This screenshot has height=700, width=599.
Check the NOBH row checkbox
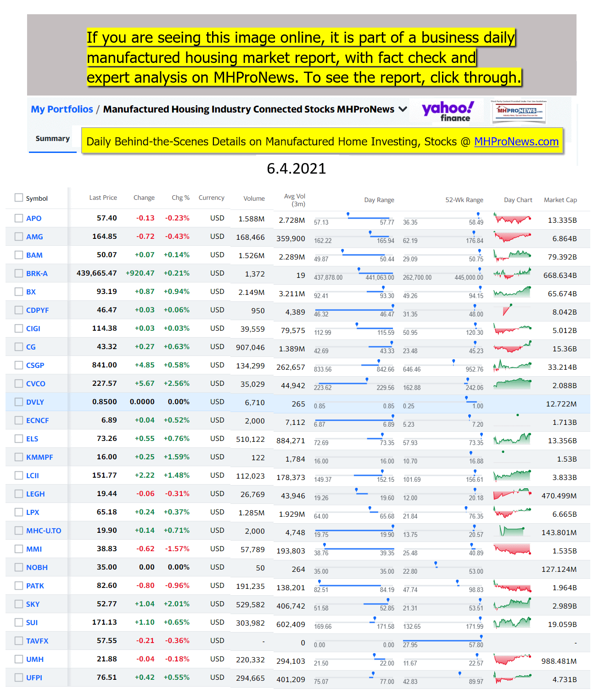(19, 567)
